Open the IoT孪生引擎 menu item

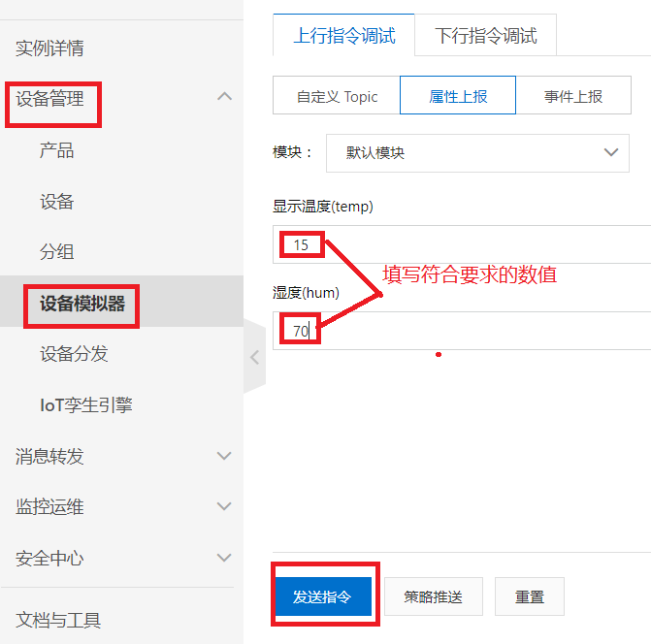point(85,405)
